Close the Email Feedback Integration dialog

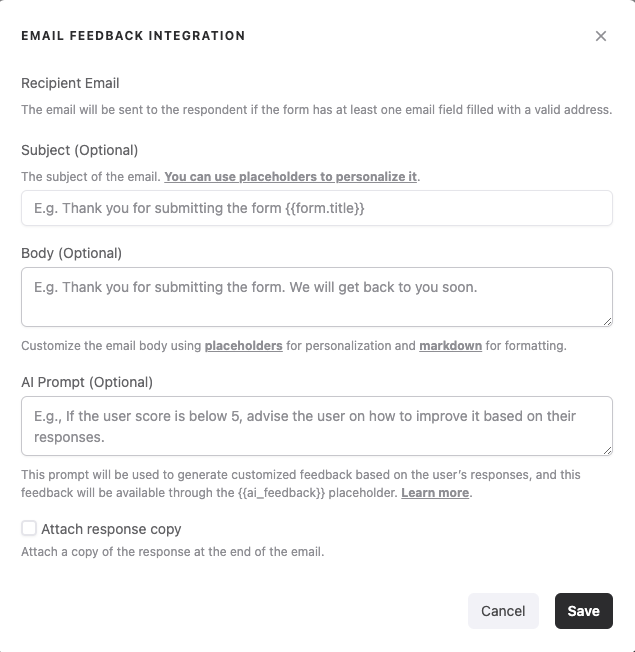pos(601,36)
